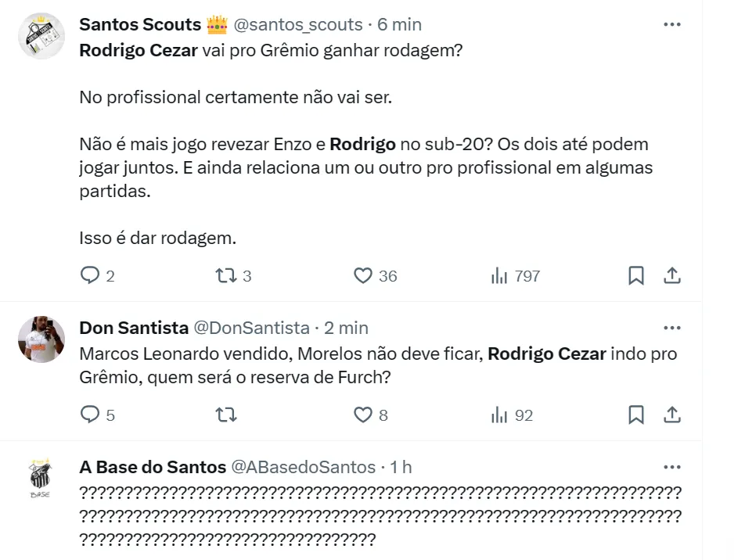The width and height of the screenshot is (734, 560).
Task: Bookmark the Santos Scouts tweet
Action: (x=636, y=275)
